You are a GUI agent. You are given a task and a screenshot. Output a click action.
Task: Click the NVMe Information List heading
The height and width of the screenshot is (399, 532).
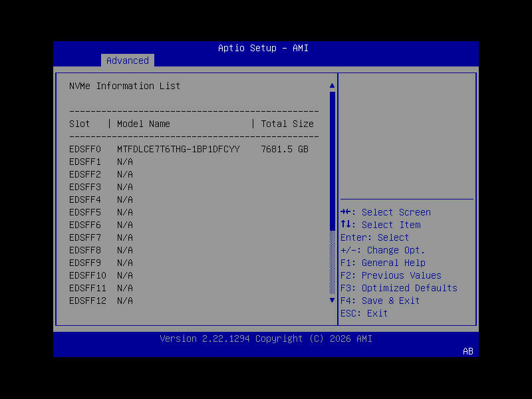pos(124,86)
